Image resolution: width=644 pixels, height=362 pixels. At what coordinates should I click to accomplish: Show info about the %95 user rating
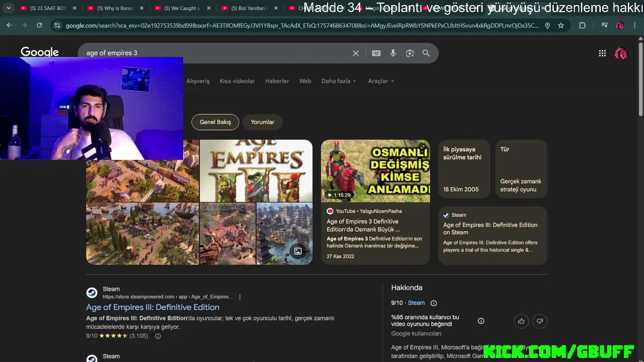481,321
